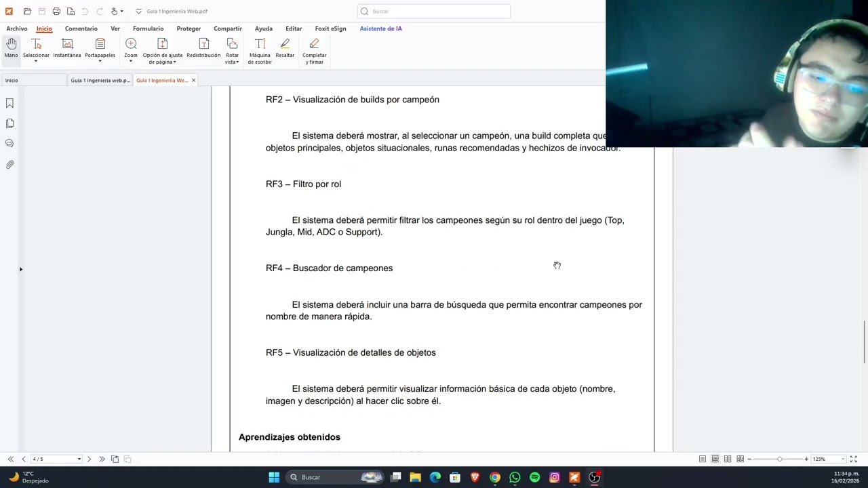The image size is (868, 488).
Task: Click the Print icon in quick access bar
Action: [56, 12]
